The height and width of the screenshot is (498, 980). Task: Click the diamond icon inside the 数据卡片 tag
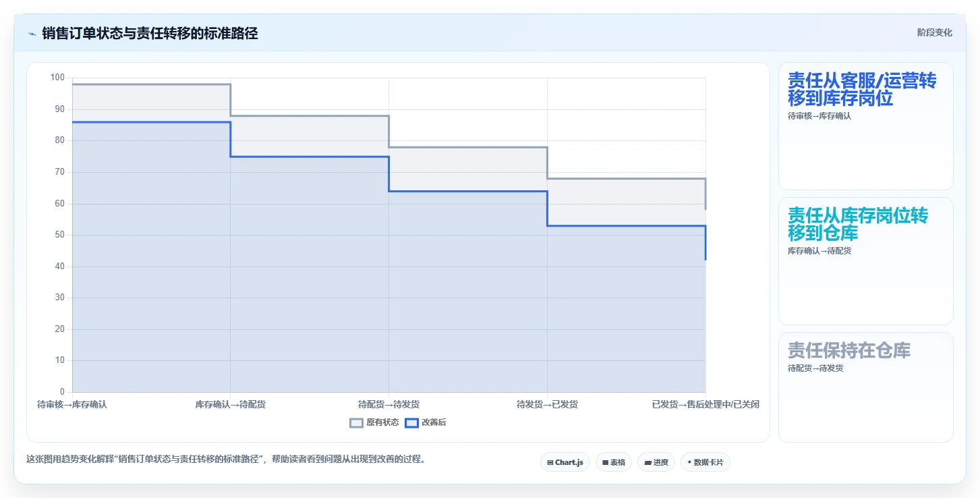click(x=689, y=463)
